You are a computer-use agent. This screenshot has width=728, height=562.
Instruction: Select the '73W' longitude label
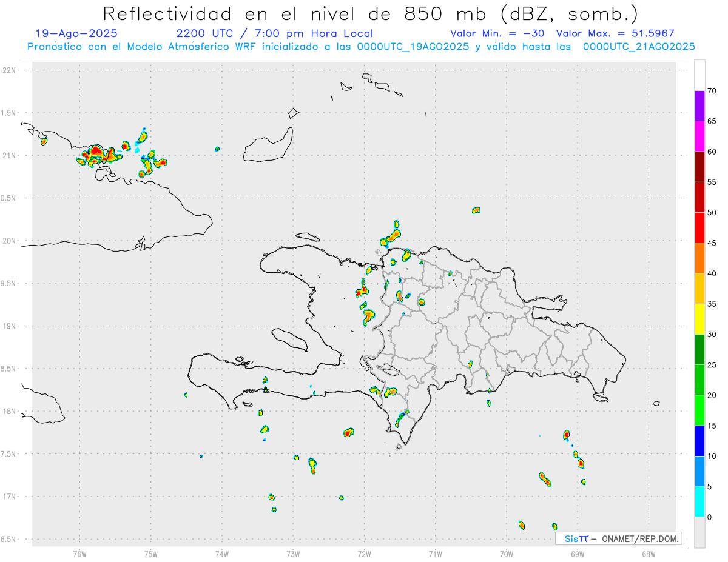tap(293, 554)
